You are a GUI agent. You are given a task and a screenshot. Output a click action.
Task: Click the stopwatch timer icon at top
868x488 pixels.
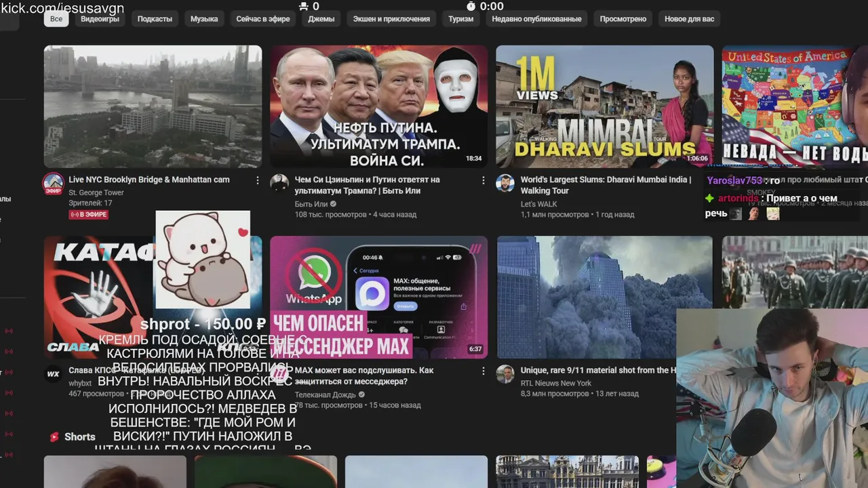[471, 6]
